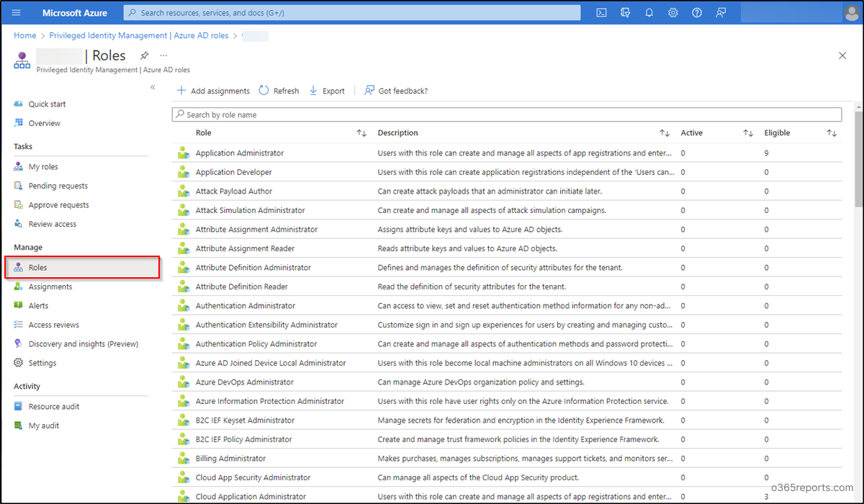Image resolution: width=864 pixels, height=504 pixels.
Task: Open the Application Developer role
Action: point(234,172)
